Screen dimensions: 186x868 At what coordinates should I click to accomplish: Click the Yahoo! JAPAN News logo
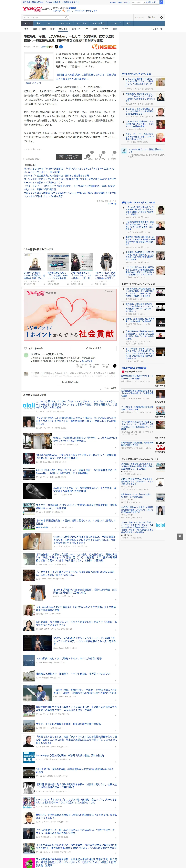coord(37,9)
